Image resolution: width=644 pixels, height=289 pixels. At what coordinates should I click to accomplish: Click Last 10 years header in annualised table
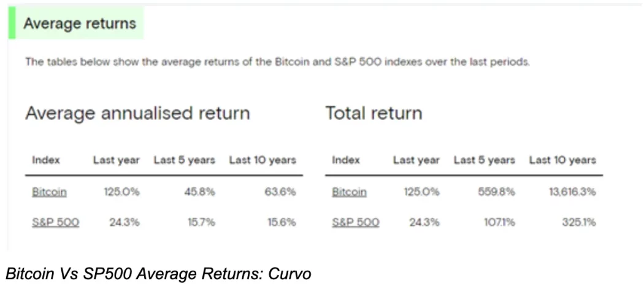(263, 160)
